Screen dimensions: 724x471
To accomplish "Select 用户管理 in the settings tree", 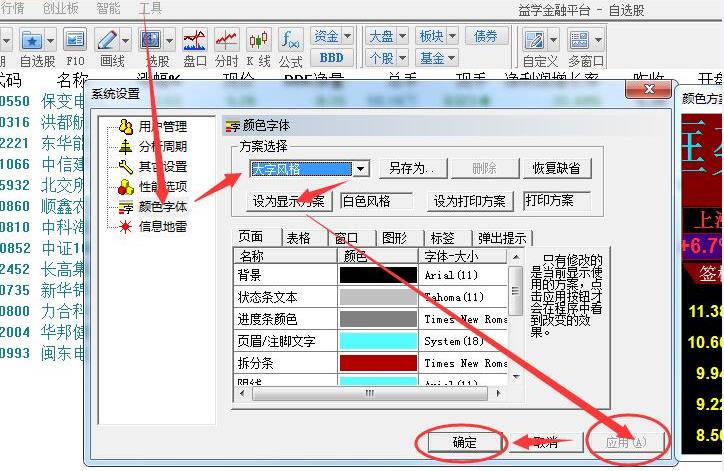I will point(161,127).
